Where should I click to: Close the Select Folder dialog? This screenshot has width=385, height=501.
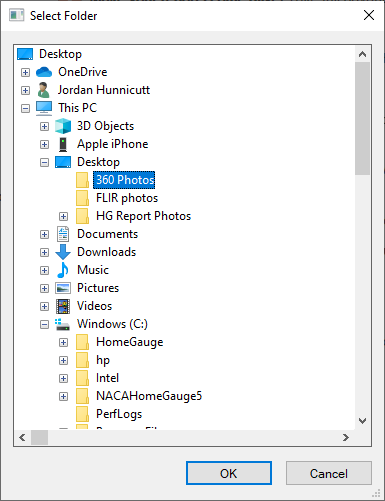[x=369, y=15]
